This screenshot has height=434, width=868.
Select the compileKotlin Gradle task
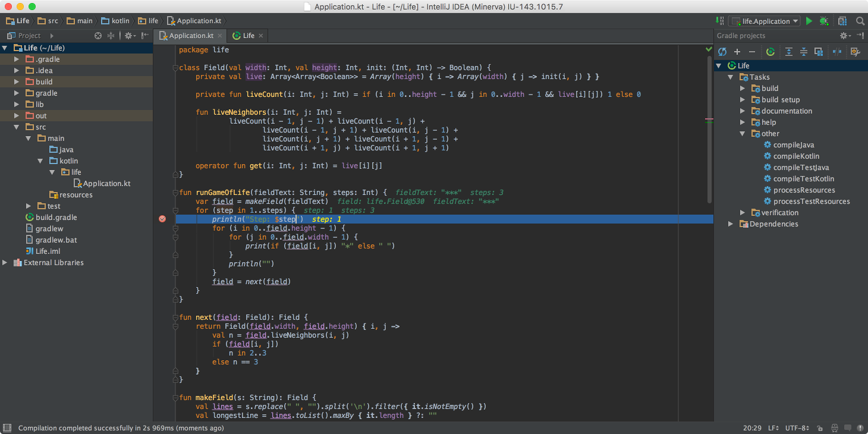(796, 156)
